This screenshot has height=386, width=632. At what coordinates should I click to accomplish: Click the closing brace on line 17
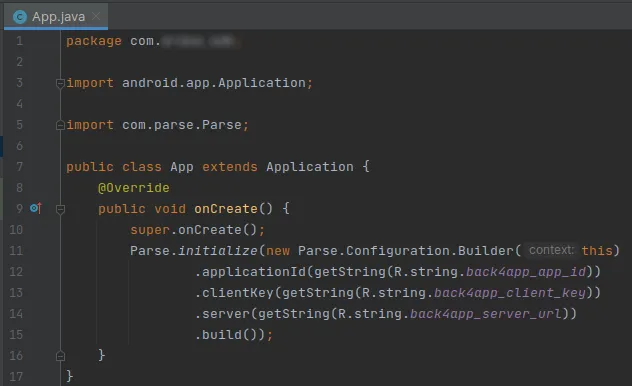pyautogui.click(x=69, y=376)
